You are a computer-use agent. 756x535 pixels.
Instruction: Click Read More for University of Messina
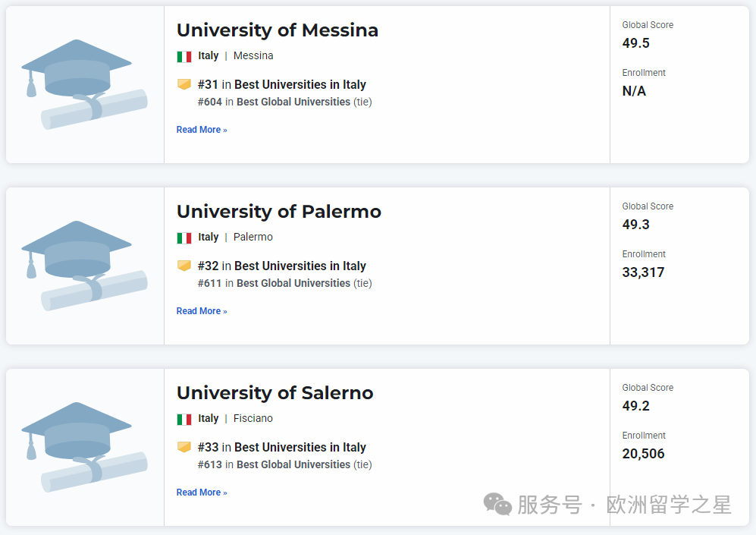pos(202,130)
